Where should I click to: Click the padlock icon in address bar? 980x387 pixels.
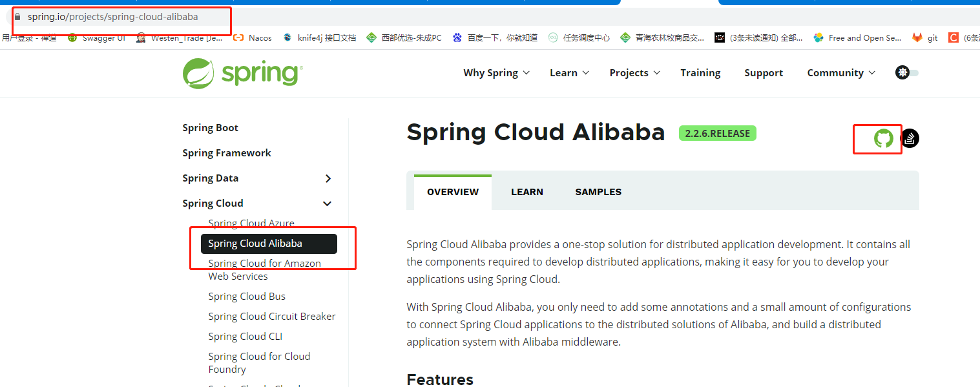click(x=17, y=16)
